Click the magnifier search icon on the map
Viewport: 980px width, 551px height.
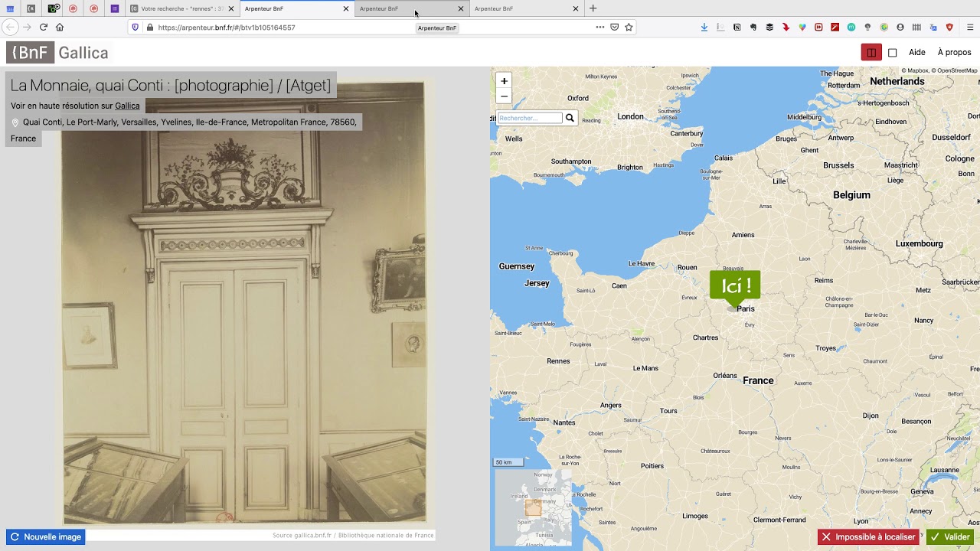click(570, 118)
